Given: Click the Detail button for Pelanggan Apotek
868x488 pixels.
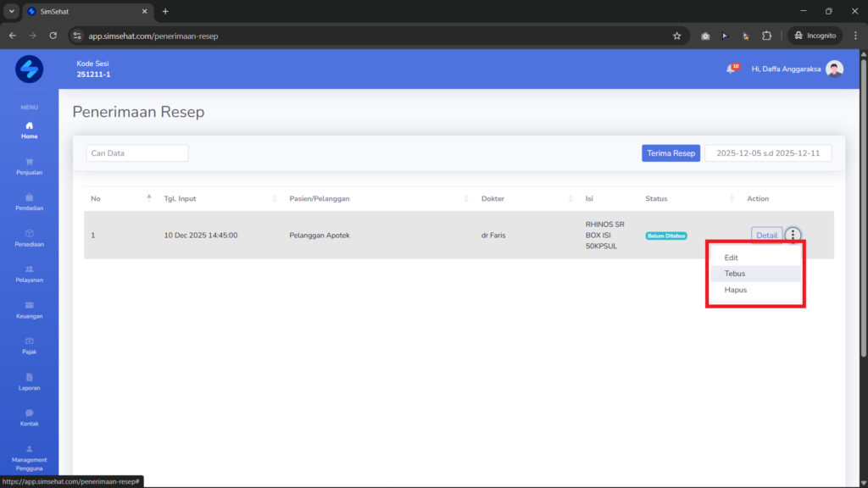Looking at the screenshot, I should click(766, 236).
